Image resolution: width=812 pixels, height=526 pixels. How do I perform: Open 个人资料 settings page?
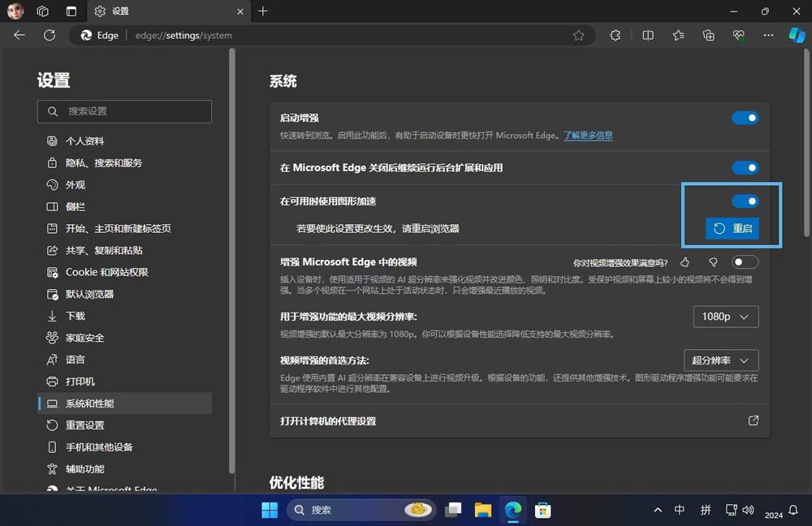pos(124,140)
